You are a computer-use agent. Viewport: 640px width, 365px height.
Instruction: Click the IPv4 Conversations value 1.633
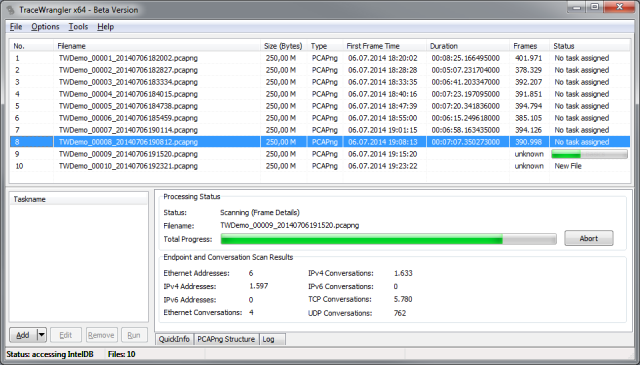click(403, 273)
